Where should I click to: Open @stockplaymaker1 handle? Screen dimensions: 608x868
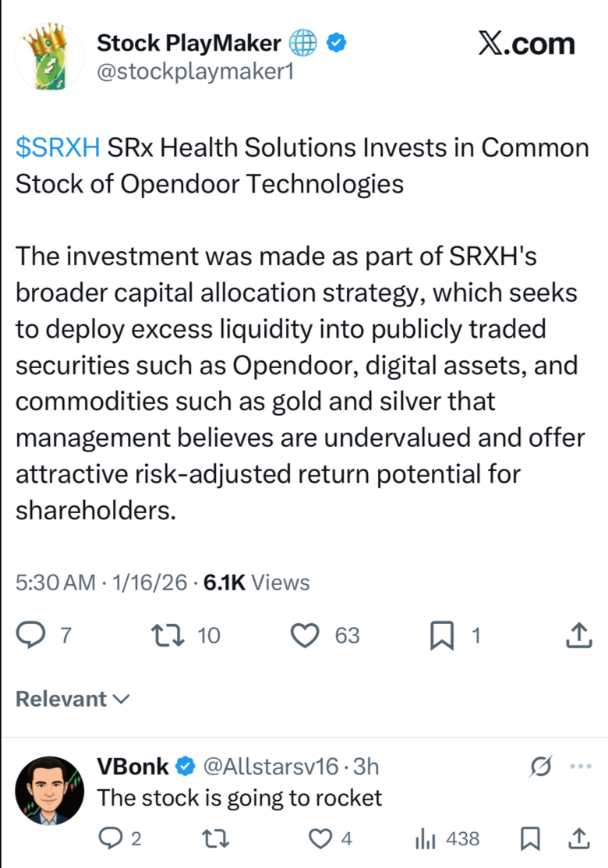[x=196, y=72]
